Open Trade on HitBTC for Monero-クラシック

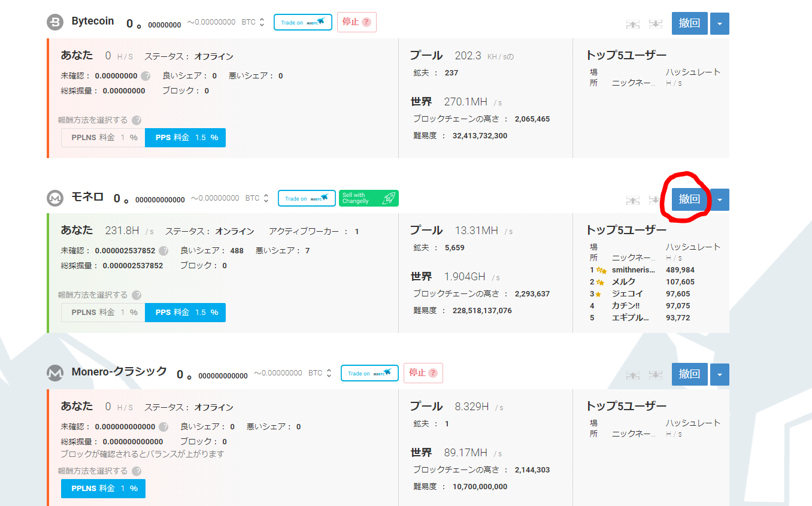(369, 373)
